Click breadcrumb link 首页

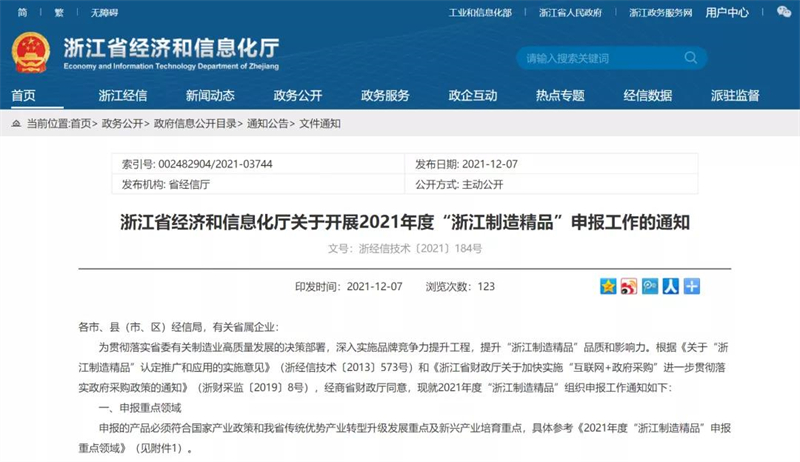(81, 123)
